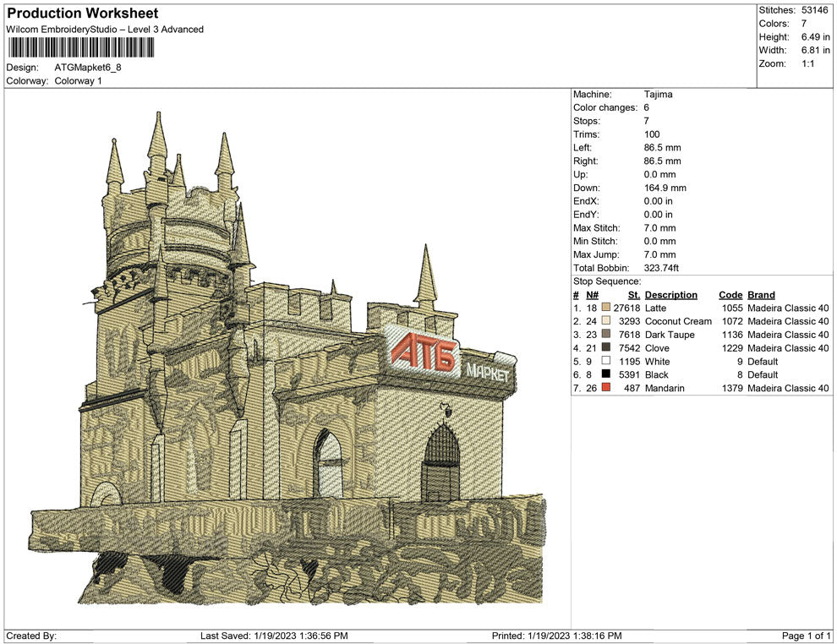Click the Brand column header

click(761, 295)
